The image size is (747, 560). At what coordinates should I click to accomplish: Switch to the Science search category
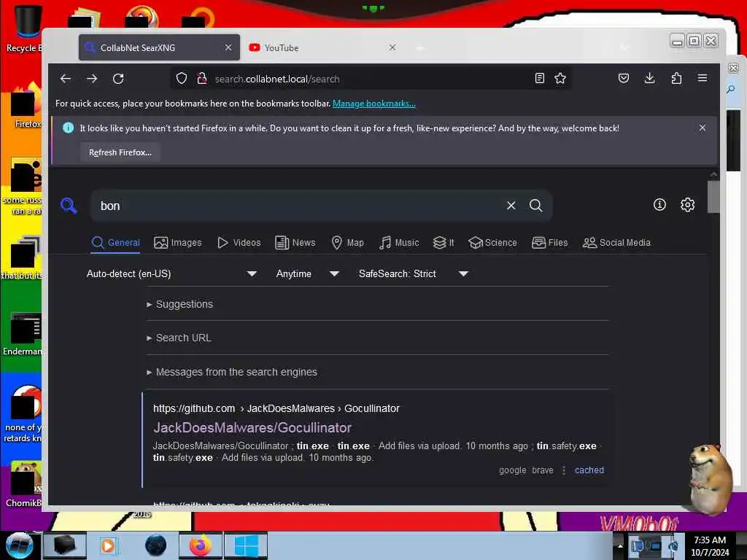coord(492,243)
